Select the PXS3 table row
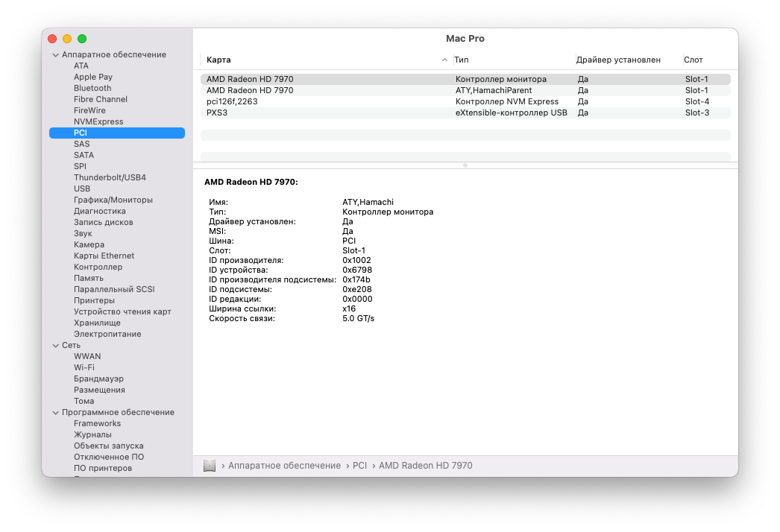 point(465,113)
